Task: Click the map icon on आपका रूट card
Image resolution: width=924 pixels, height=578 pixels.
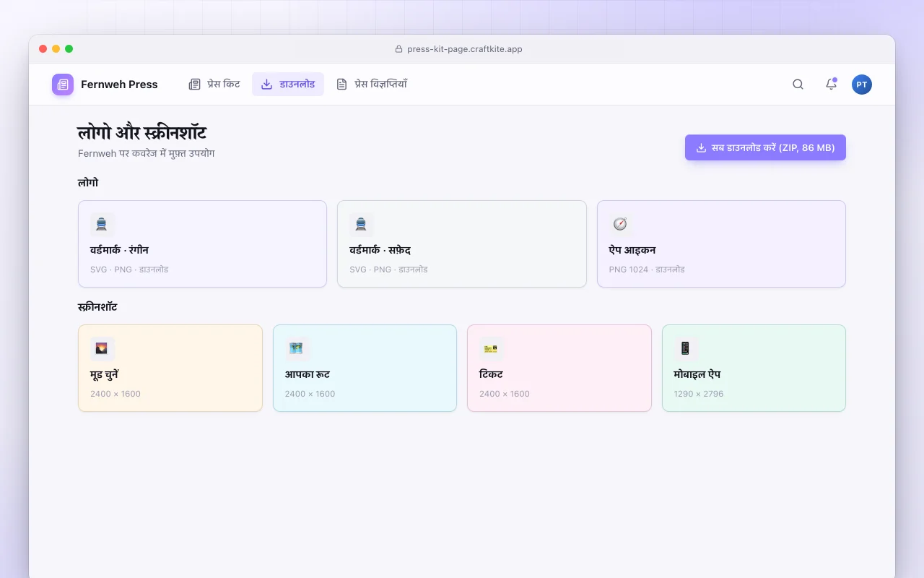Action: (x=297, y=349)
